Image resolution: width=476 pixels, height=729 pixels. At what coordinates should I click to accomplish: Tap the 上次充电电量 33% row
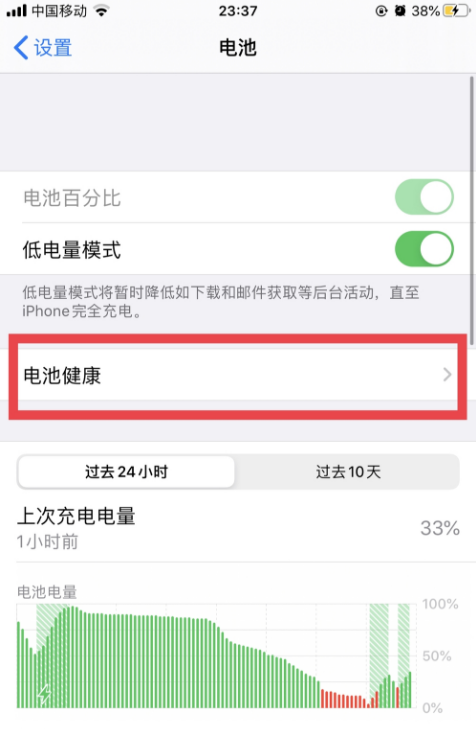[238, 528]
